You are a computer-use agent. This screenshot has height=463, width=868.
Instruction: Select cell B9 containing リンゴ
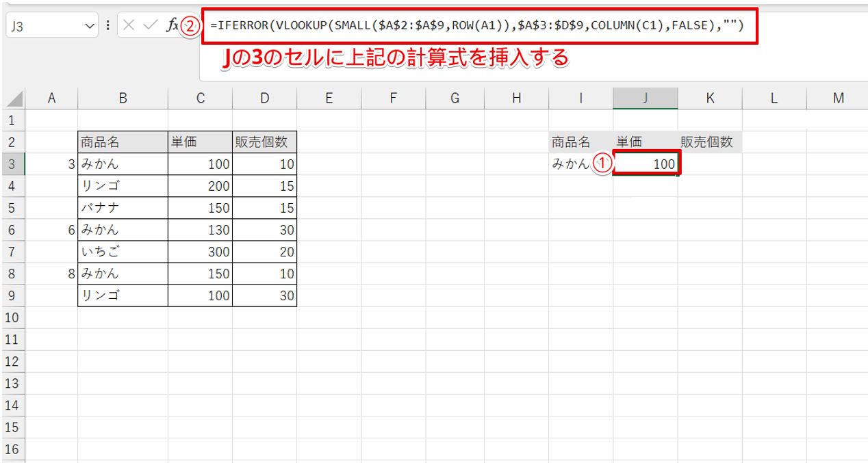click(x=123, y=295)
